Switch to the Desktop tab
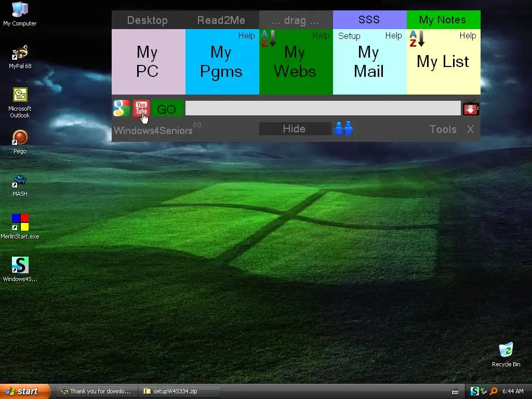This screenshot has height=399, width=532. point(147,20)
